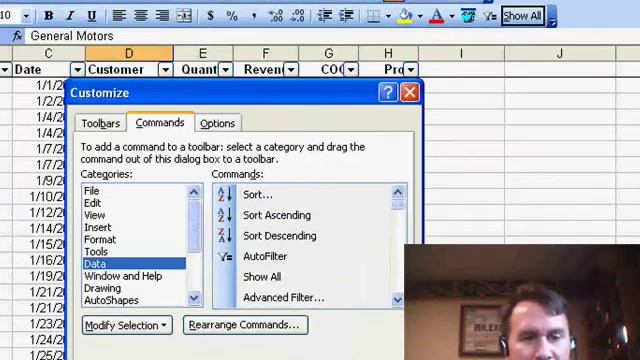Switch to the Toolbars tab
The image size is (640, 360).
pos(100,123)
